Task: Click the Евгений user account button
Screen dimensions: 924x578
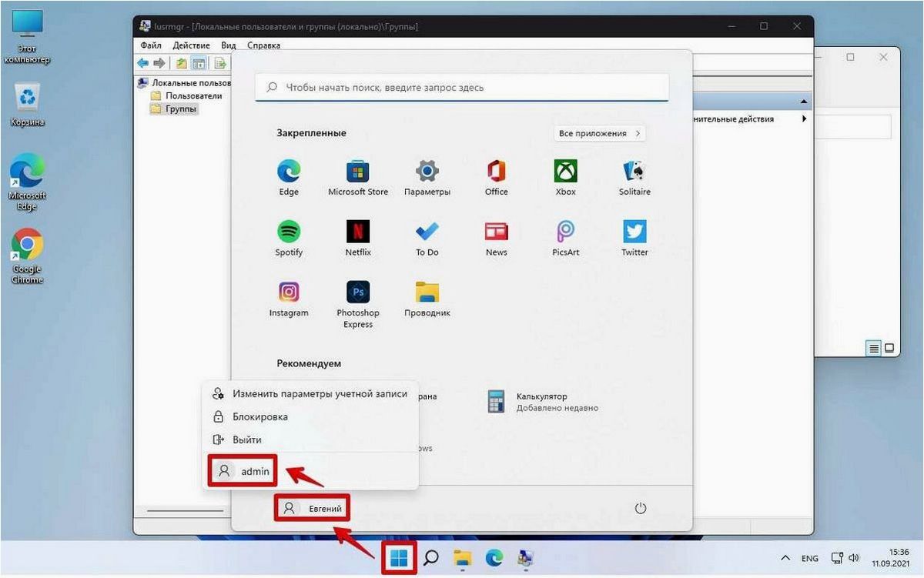Action: coord(313,508)
